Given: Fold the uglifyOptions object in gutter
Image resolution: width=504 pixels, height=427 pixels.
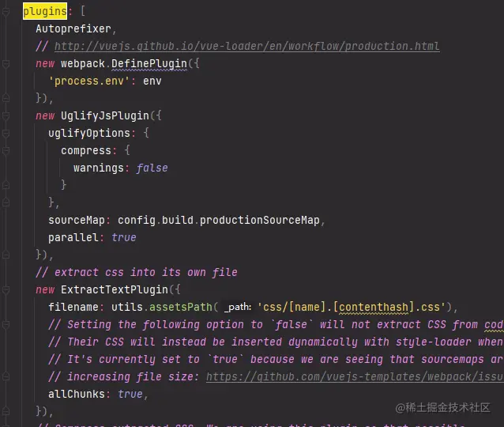Looking at the screenshot, I should (6, 133).
